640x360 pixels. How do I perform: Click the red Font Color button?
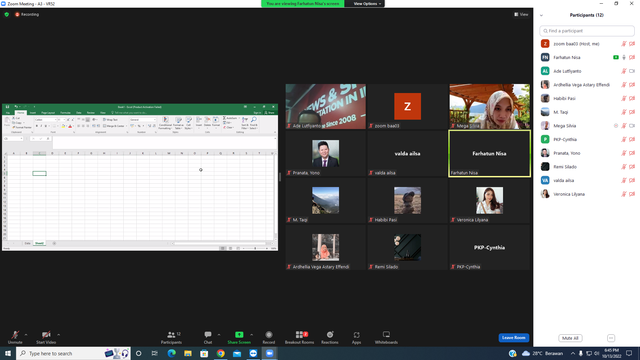pos(70,126)
